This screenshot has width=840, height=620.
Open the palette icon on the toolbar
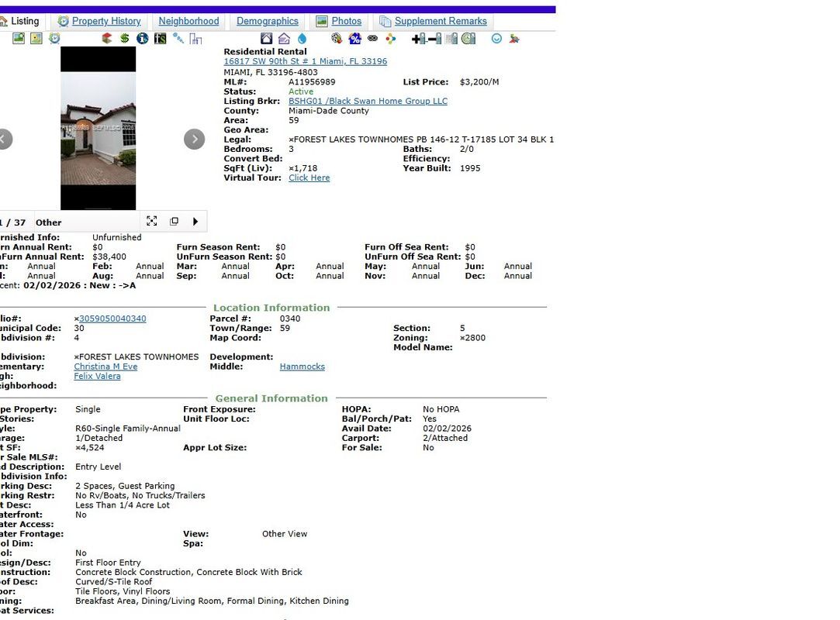[336, 38]
